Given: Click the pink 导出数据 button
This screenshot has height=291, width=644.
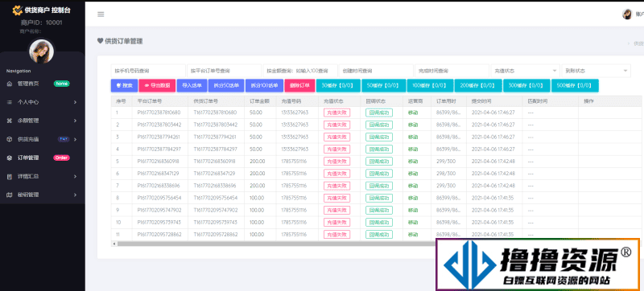Looking at the screenshot, I should (x=157, y=86).
